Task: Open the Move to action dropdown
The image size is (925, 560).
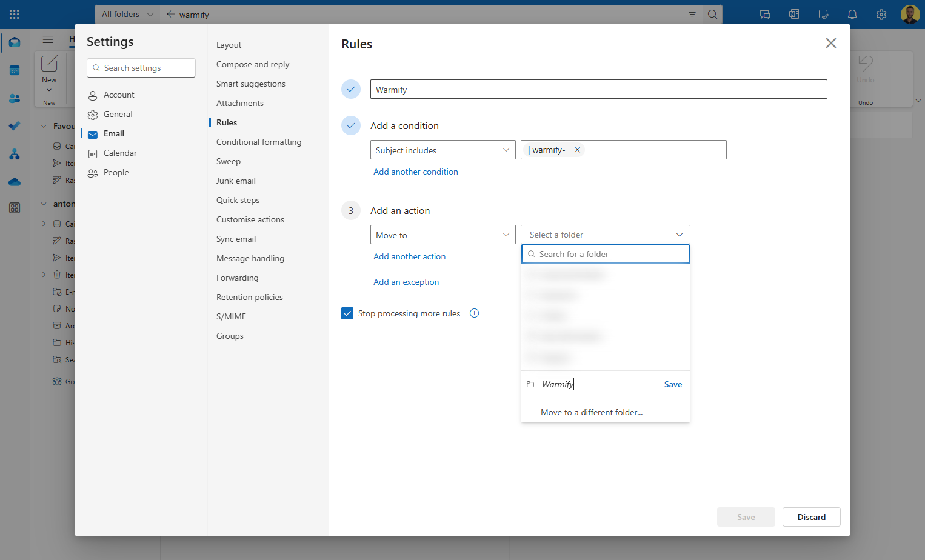Action: pos(443,235)
